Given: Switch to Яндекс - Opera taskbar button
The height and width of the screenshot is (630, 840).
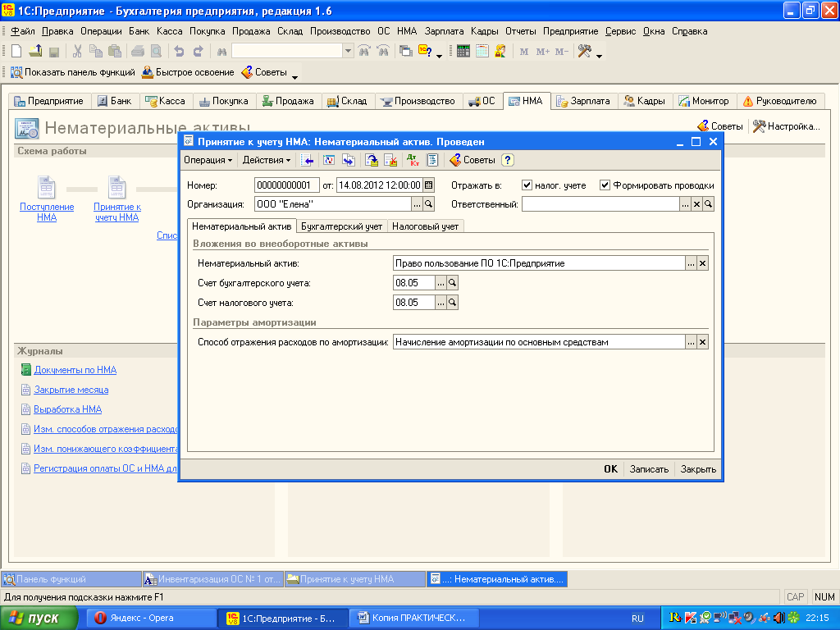Looking at the screenshot, I should click(x=151, y=619).
